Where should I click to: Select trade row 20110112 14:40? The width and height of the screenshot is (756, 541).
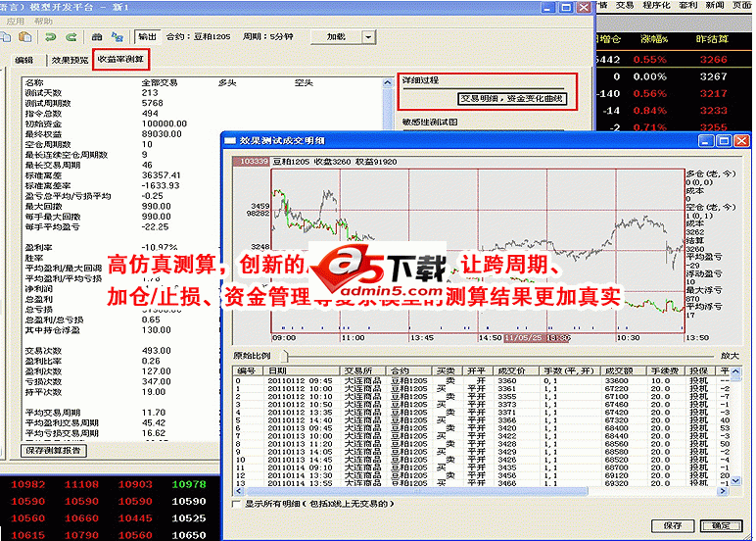pos(481,420)
